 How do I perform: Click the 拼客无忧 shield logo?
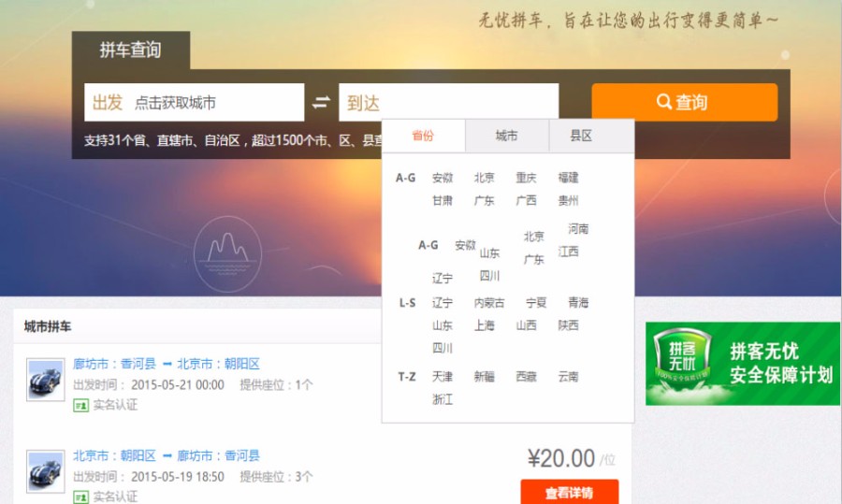(x=682, y=357)
